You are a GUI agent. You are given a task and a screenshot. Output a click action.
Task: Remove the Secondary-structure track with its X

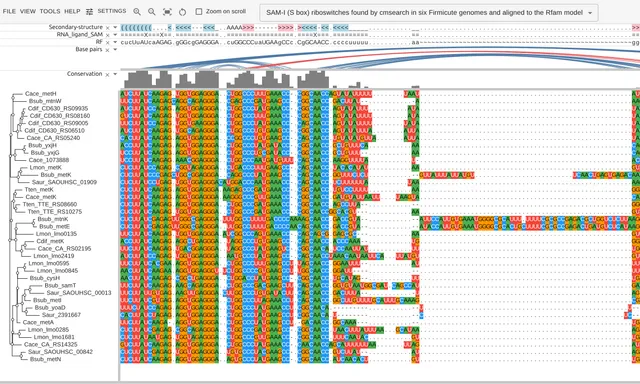107,28
